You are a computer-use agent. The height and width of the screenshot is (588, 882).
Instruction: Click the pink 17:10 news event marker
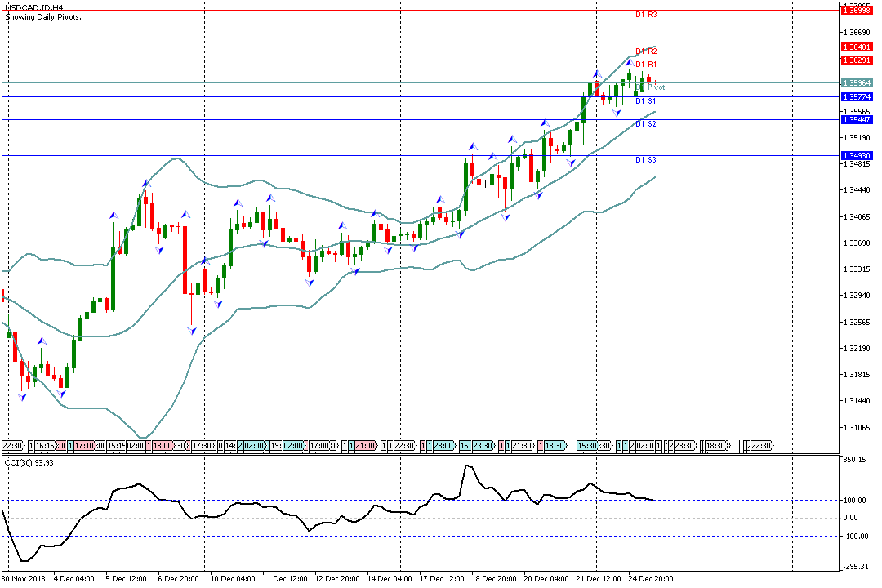click(x=85, y=446)
